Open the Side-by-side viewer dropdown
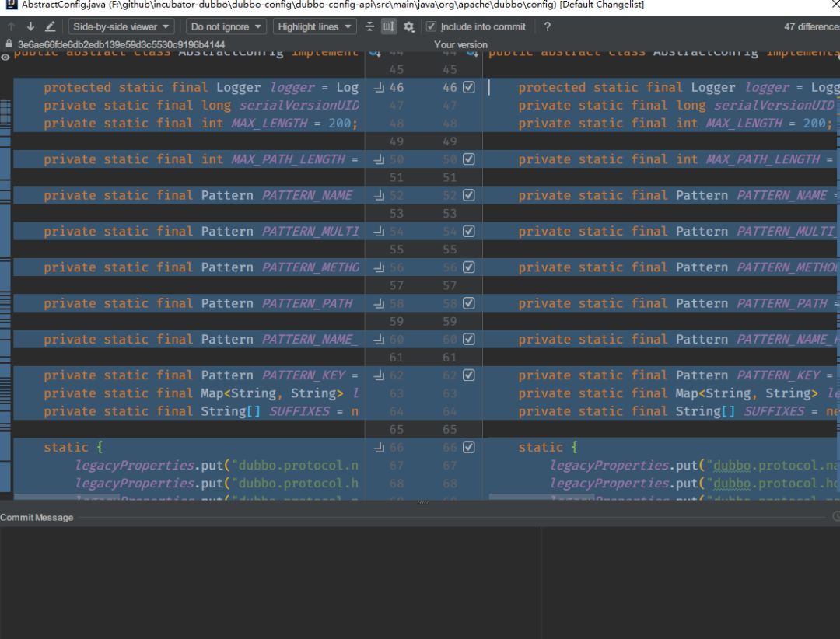This screenshot has height=639, width=840. tap(121, 26)
